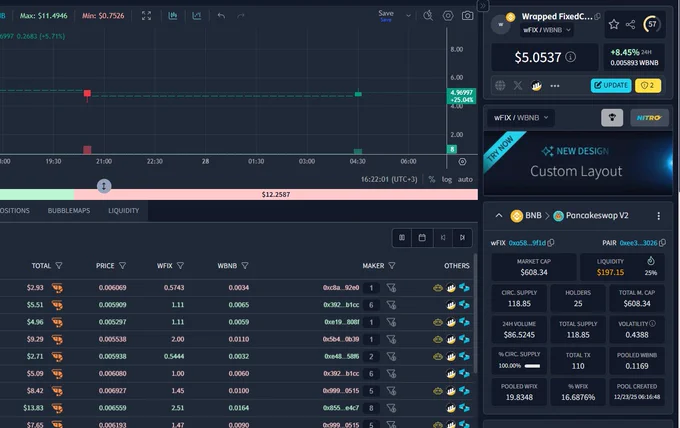Screen dimensions: 680x428
Task: Open token website globe icon
Action: [x=500, y=85]
